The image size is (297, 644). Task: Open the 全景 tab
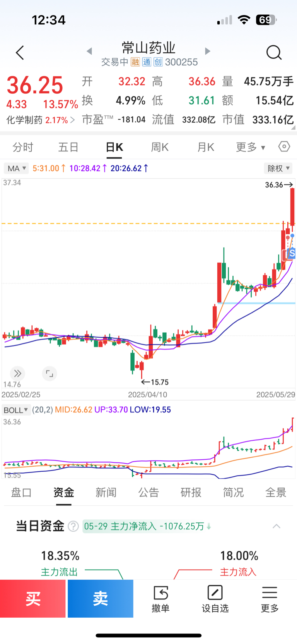276,493
